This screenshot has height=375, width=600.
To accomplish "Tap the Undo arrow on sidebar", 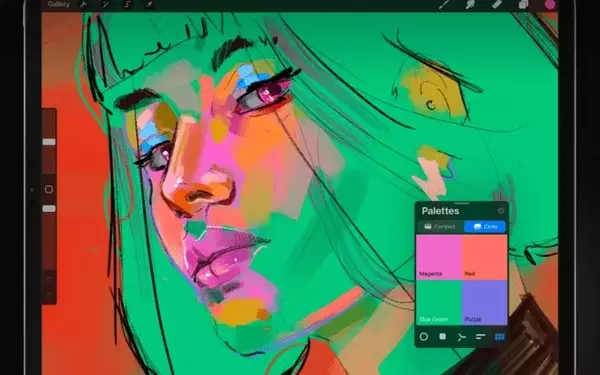I will tap(49, 280).
